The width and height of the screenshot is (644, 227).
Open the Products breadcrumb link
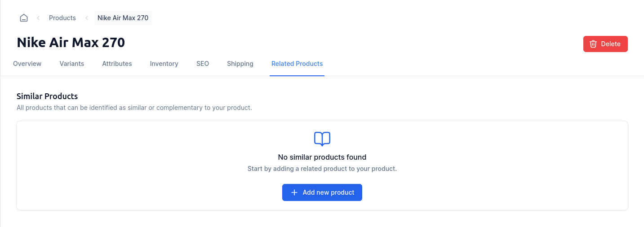pos(62,18)
